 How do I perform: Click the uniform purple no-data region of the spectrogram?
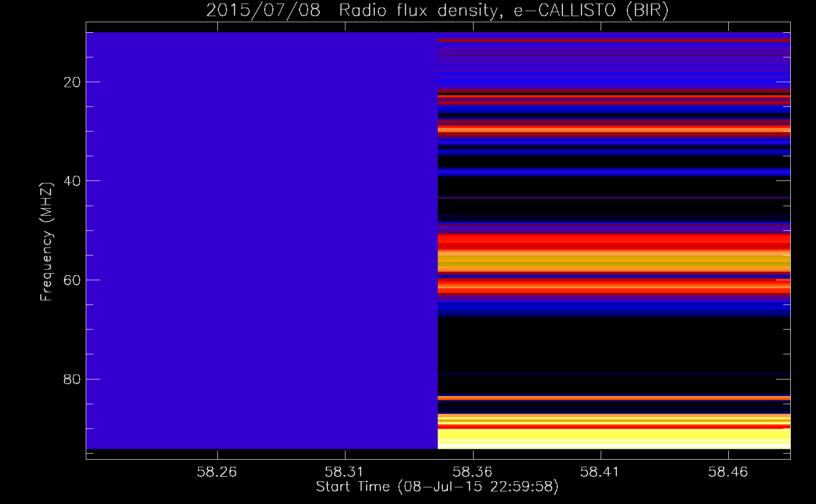click(262, 240)
